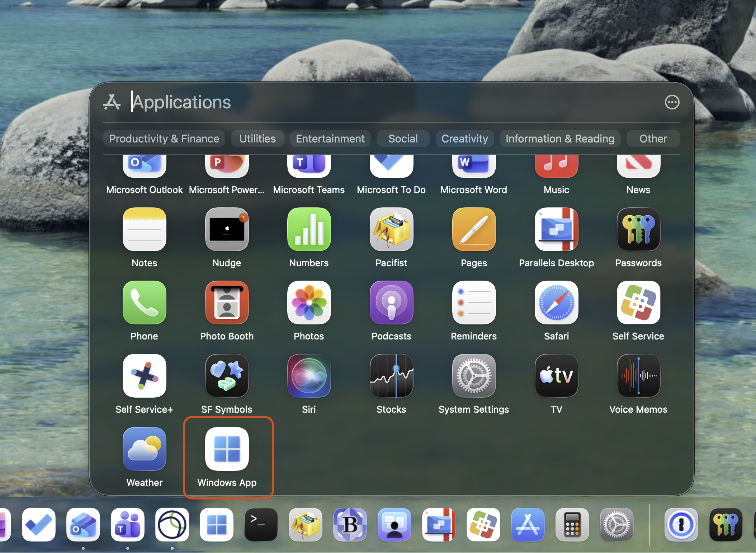Launch Nudge from Applications
The width and height of the screenshot is (756, 553).
[227, 230]
